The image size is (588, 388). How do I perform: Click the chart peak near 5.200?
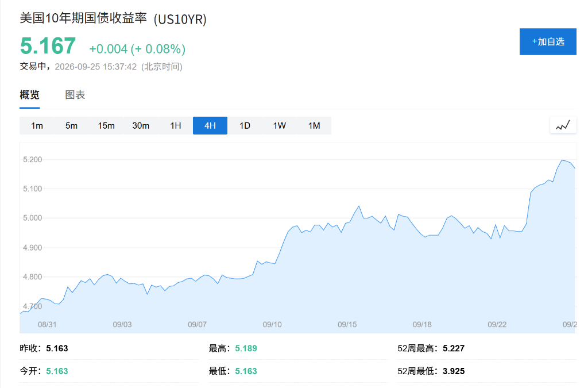pyautogui.click(x=562, y=160)
